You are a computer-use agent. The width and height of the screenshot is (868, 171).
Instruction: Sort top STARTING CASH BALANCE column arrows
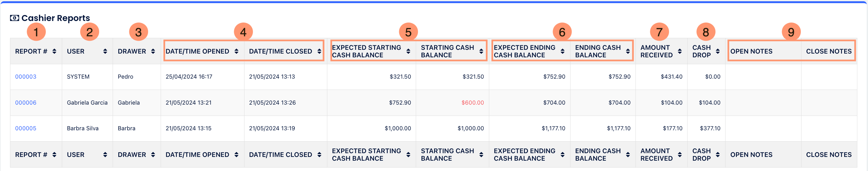(x=481, y=51)
